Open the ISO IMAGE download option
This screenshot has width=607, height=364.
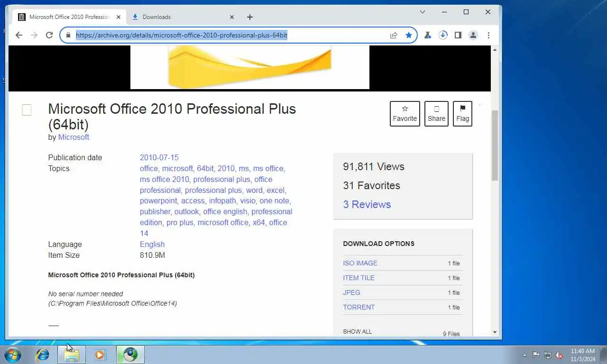360,263
